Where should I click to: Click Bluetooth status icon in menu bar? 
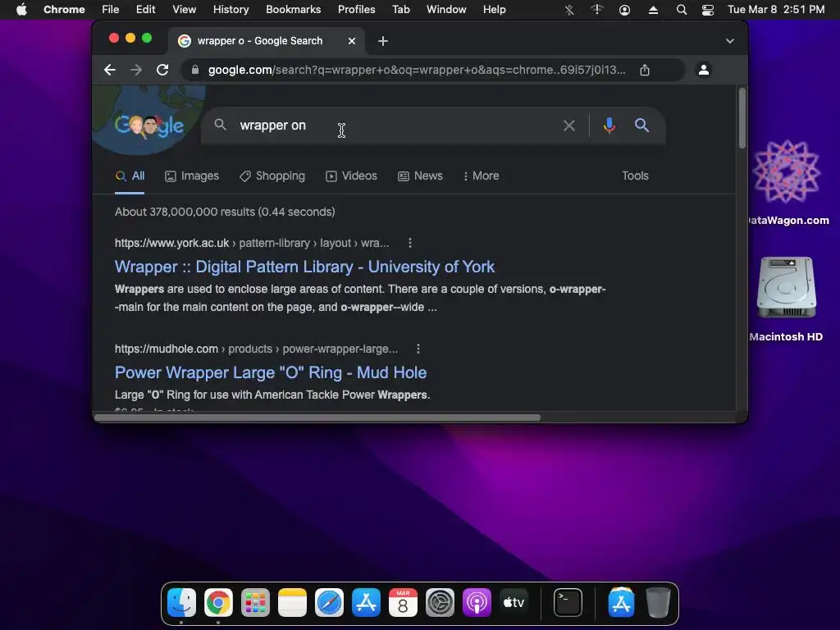coord(569,10)
